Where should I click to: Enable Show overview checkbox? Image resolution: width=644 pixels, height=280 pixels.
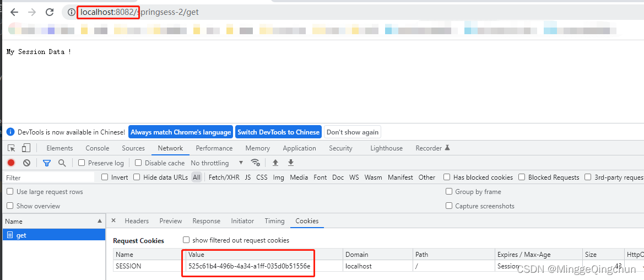[x=10, y=206]
